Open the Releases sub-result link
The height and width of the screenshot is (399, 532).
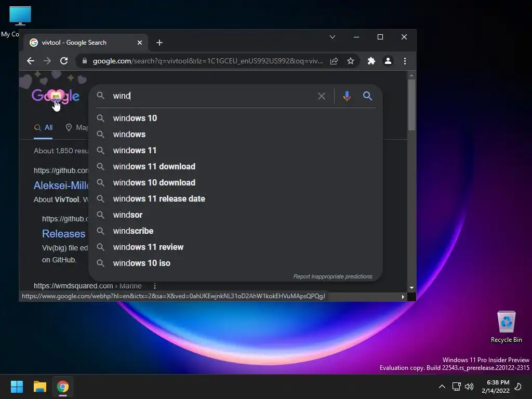point(64,234)
